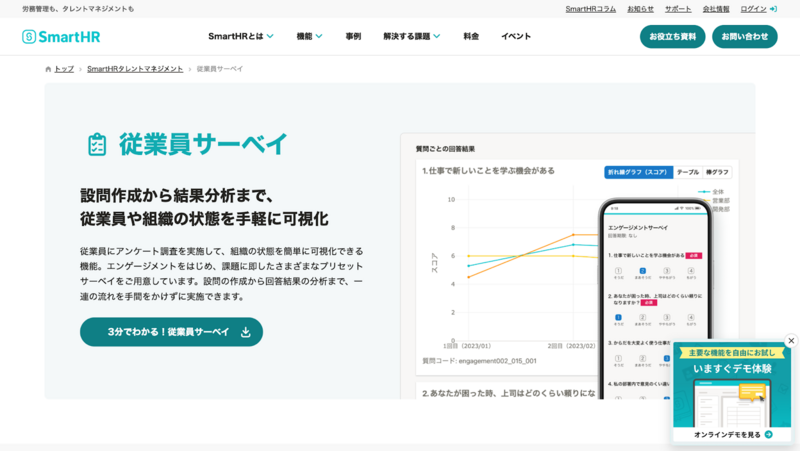
Task: Click the お役立ち資料 button
Action: [x=672, y=37]
